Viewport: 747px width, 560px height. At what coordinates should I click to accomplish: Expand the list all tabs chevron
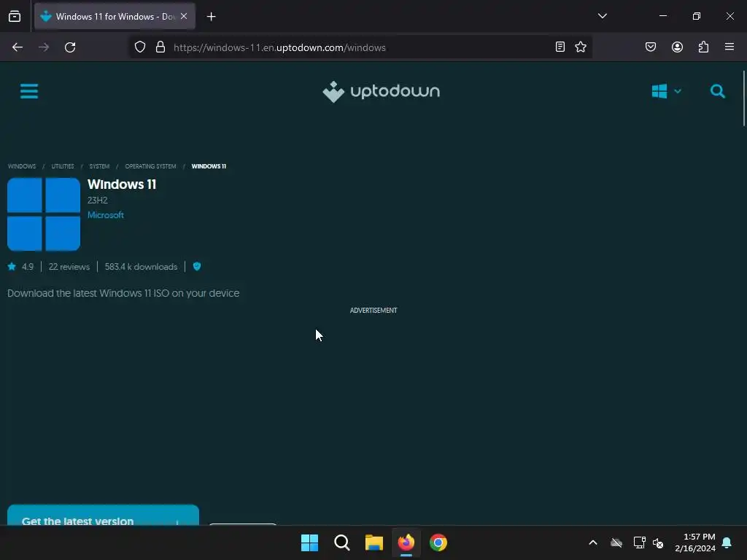[x=602, y=16]
